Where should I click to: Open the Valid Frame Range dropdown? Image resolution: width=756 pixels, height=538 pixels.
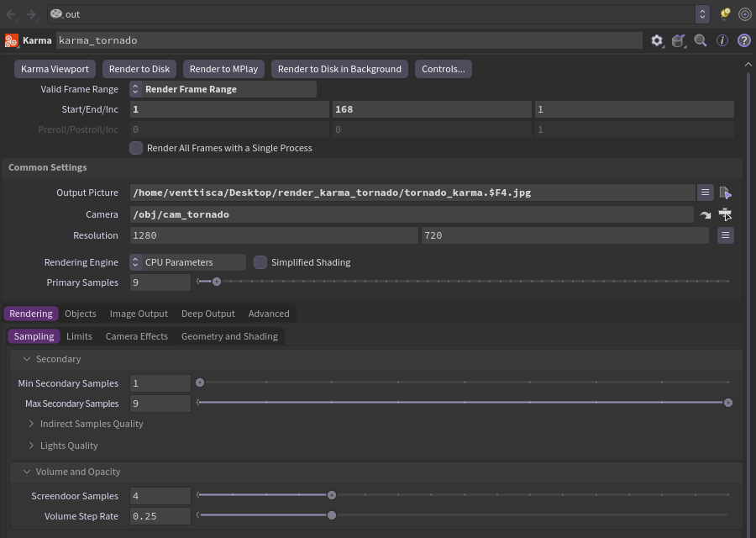tap(223, 89)
